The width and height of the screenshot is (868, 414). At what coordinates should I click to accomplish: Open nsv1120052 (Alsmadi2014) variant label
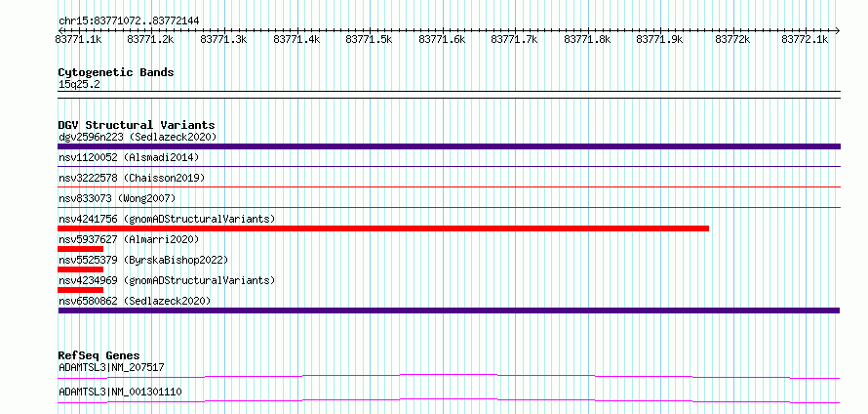(x=129, y=157)
